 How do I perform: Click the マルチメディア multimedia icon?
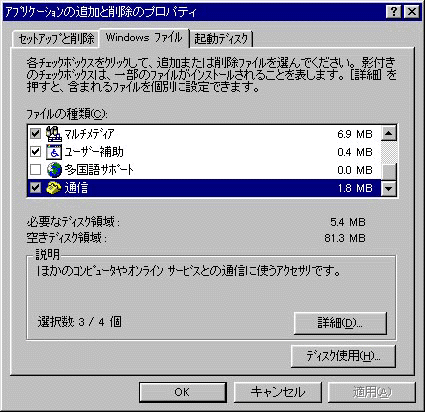pos(54,134)
